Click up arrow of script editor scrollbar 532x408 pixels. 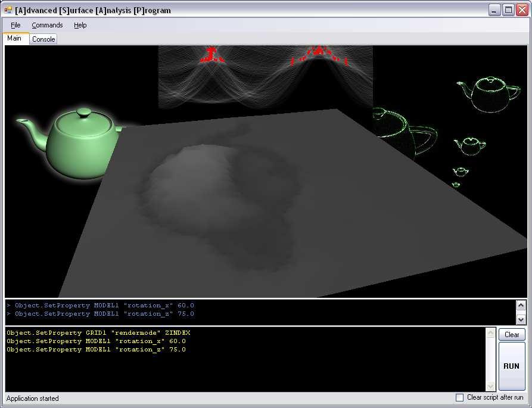[491, 333]
